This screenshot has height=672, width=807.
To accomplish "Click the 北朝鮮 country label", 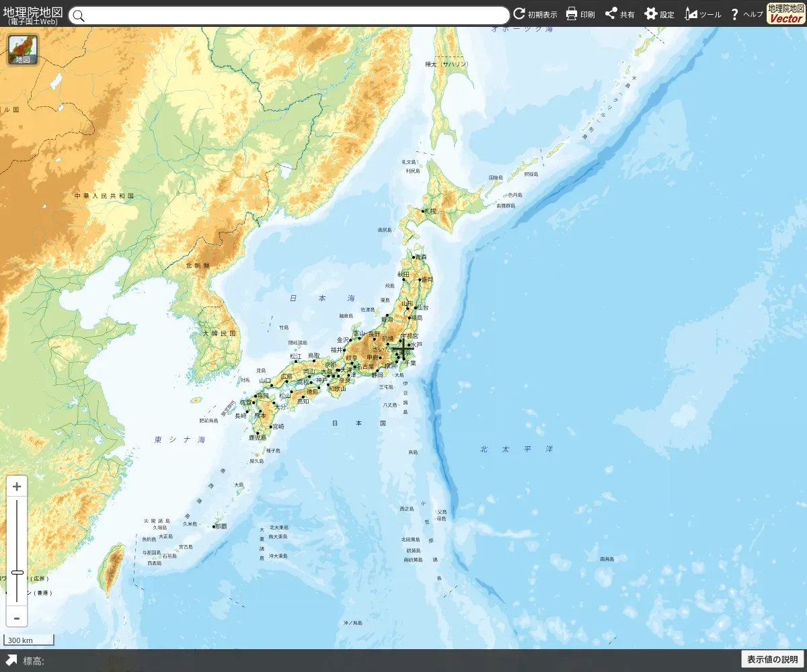I will (x=198, y=265).
